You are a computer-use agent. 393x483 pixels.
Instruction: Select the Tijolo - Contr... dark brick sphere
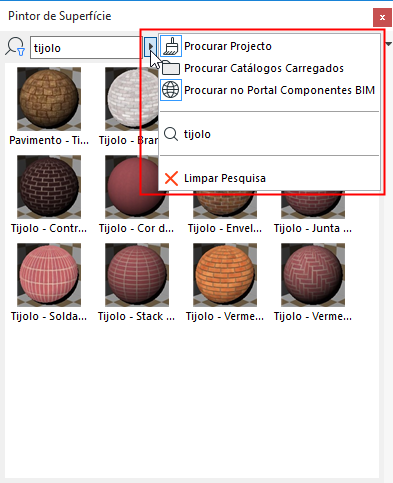tap(49, 187)
